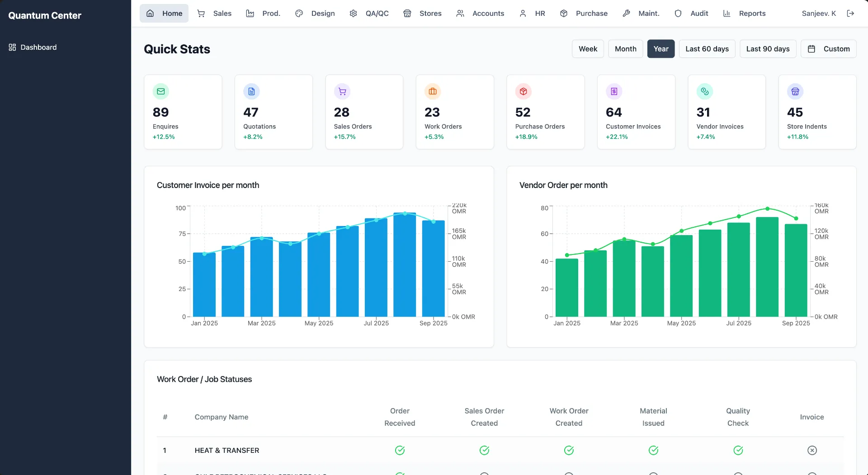Click the Invoice status icon for HEAT & TRANSFER

tap(812, 450)
